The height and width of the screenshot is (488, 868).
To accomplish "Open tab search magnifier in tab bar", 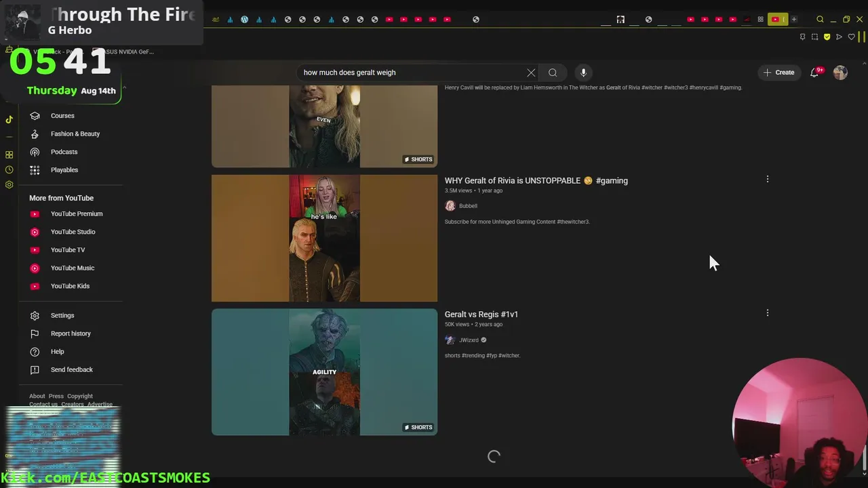I will (820, 20).
